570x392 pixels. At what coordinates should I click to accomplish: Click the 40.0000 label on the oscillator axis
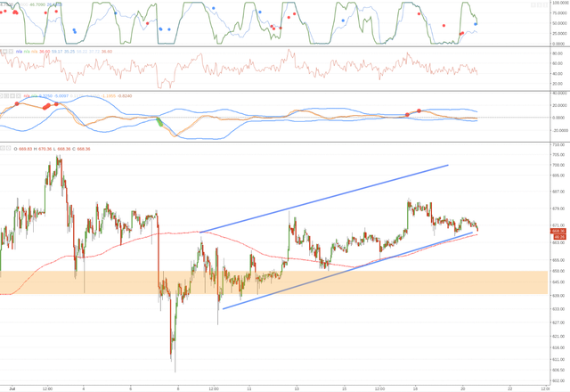560,93
